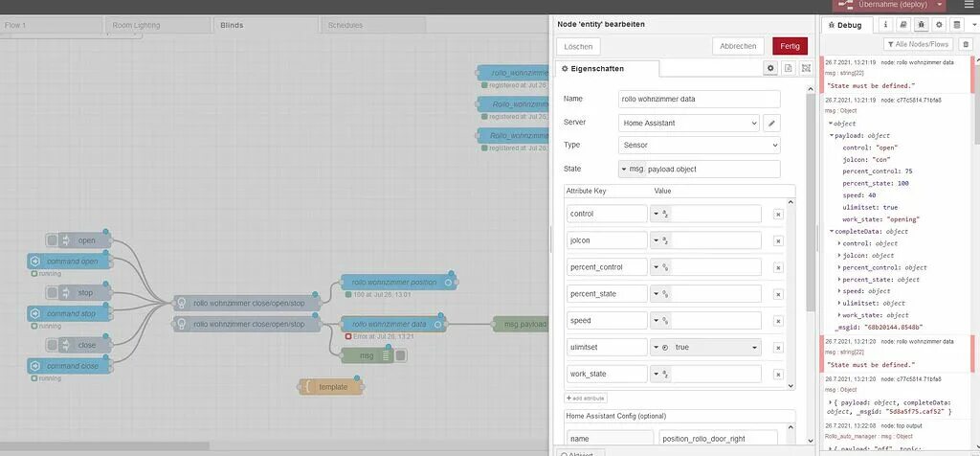Switch to Blinds tab
Screen dimensions: 980x456
[265, 26]
